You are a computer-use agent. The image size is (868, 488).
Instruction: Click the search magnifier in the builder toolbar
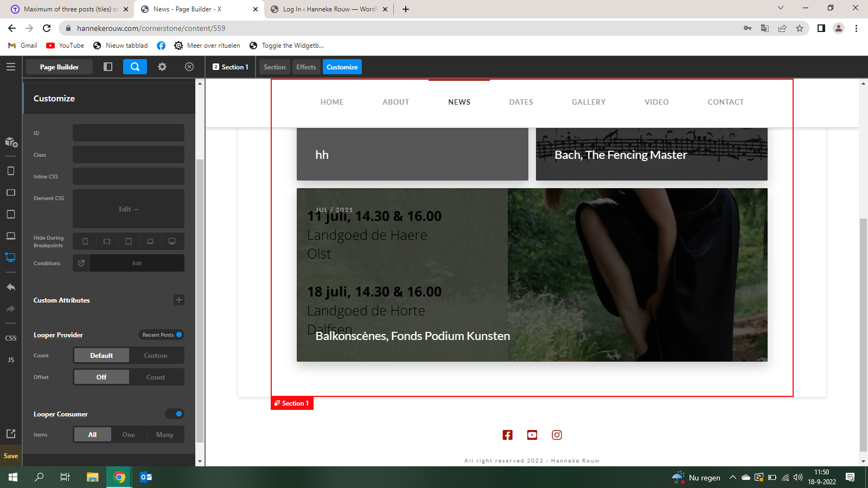point(135,67)
